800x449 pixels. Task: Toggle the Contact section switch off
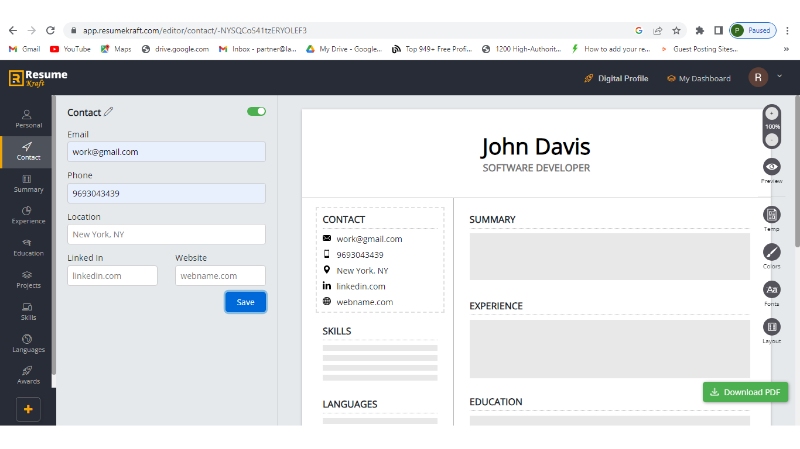pyautogui.click(x=256, y=112)
